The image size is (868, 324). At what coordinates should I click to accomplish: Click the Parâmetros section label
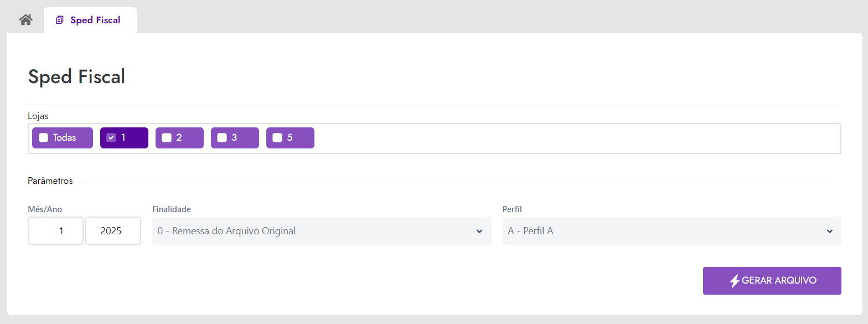point(50,181)
